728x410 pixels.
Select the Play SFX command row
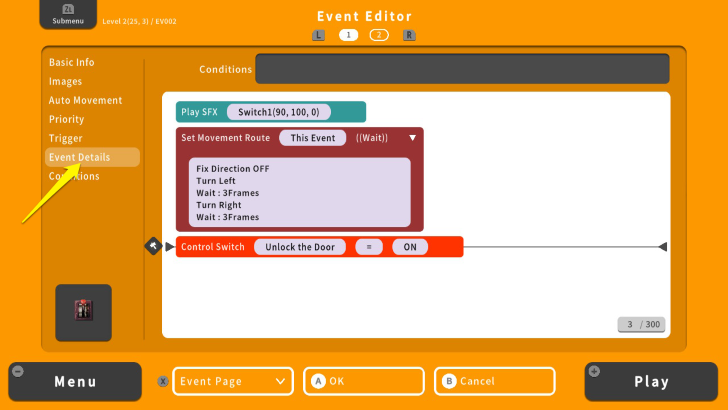(271, 112)
